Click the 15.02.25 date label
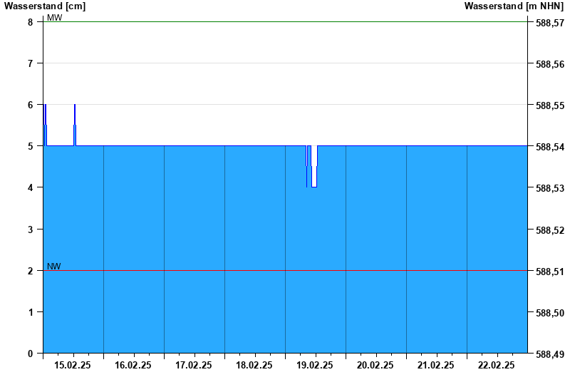This screenshot has height=392, width=570. [73, 366]
